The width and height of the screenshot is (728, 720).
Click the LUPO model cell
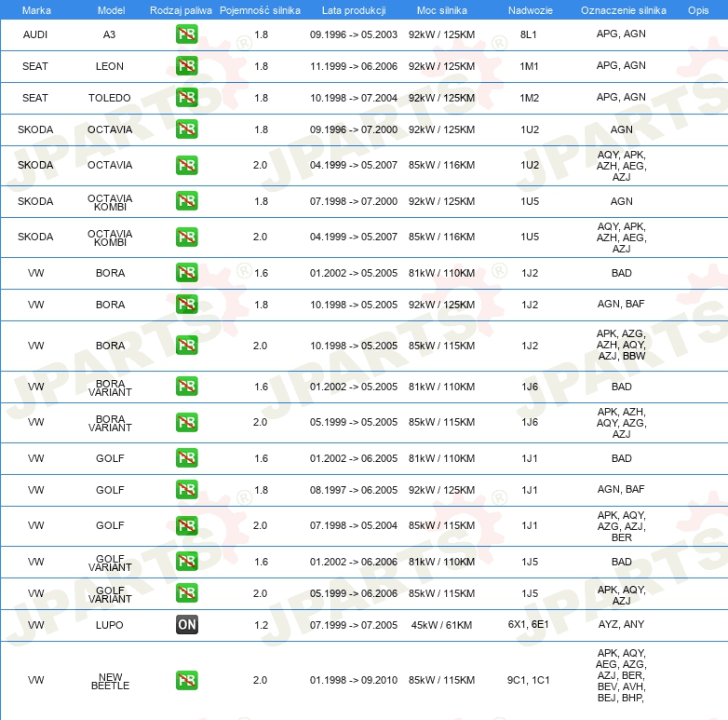pyautogui.click(x=110, y=625)
